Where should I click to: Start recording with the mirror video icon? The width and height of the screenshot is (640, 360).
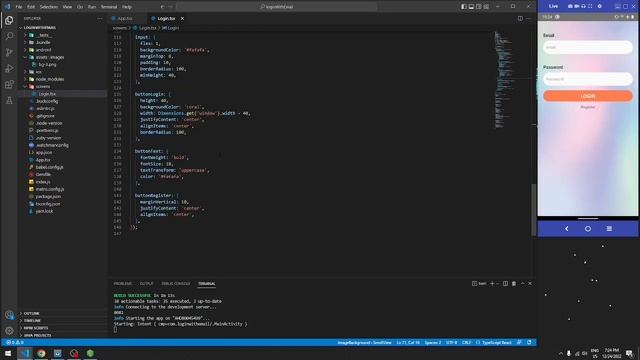point(577,6)
